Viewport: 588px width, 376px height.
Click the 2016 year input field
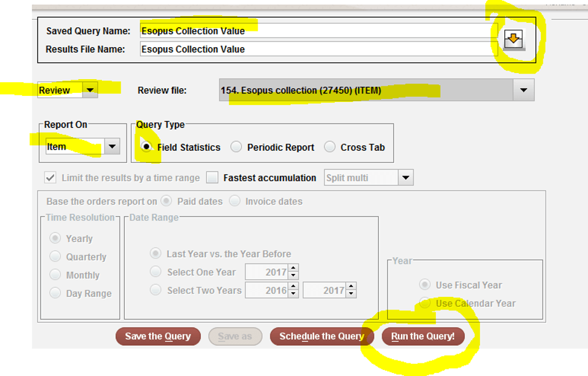[x=267, y=290]
